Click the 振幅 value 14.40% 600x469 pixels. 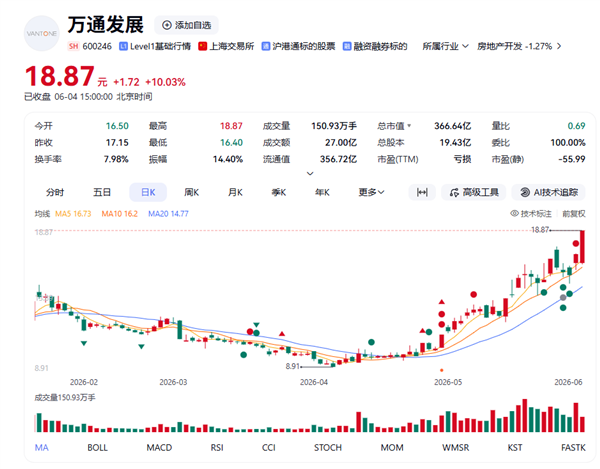coord(228,159)
